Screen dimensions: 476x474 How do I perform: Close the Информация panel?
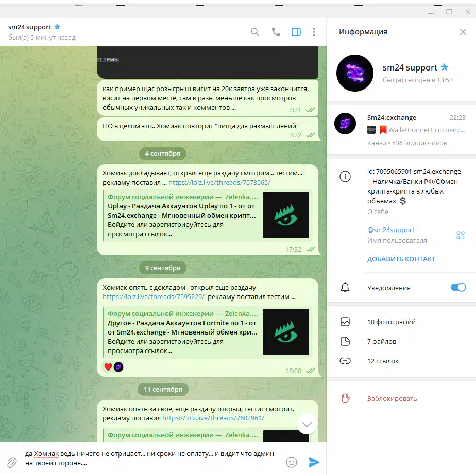(x=463, y=32)
